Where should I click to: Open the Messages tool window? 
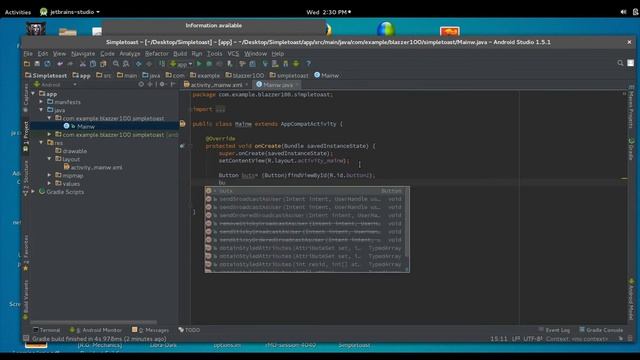pos(150,330)
